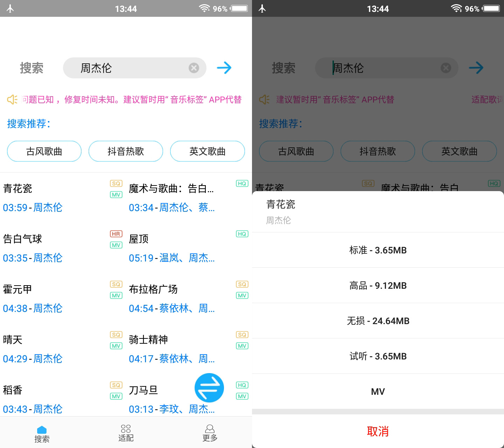This screenshot has width=504, height=448.
Task: Tap the MV badge beside 稻香
Action: [116, 396]
